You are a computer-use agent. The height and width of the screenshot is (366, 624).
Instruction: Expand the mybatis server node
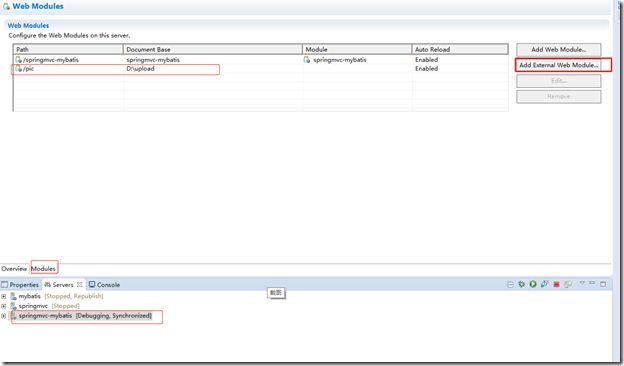coord(4,296)
